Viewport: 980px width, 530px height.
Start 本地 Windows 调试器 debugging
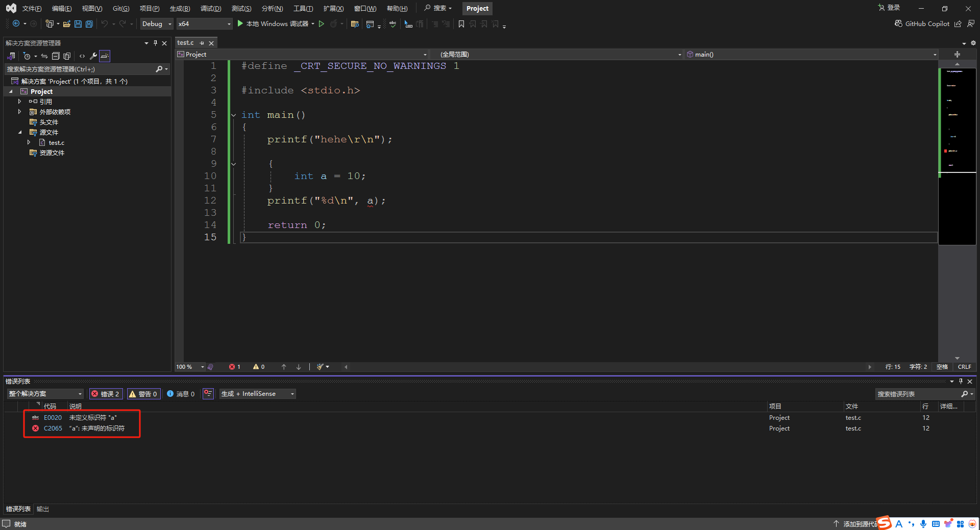pos(273,23)
